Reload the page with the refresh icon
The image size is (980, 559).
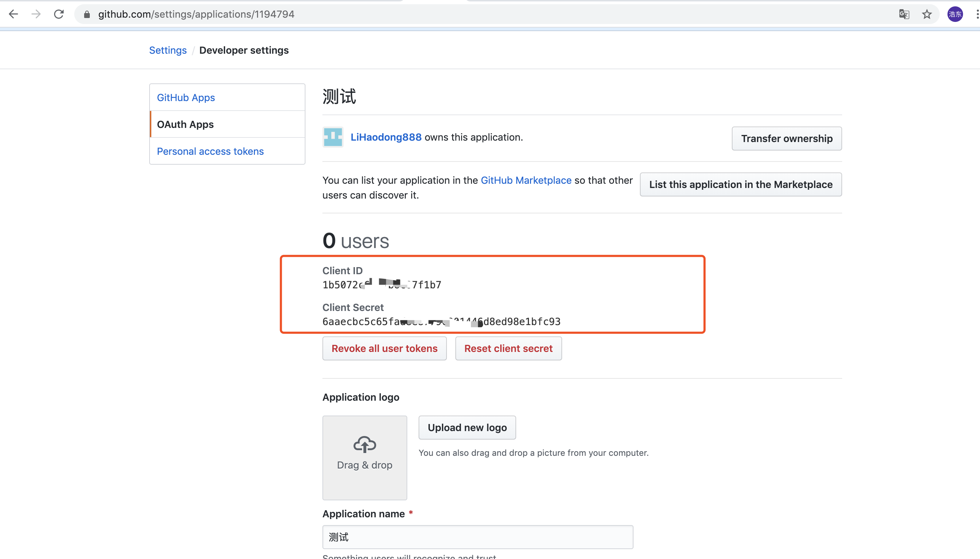click(x=59, y=14)
